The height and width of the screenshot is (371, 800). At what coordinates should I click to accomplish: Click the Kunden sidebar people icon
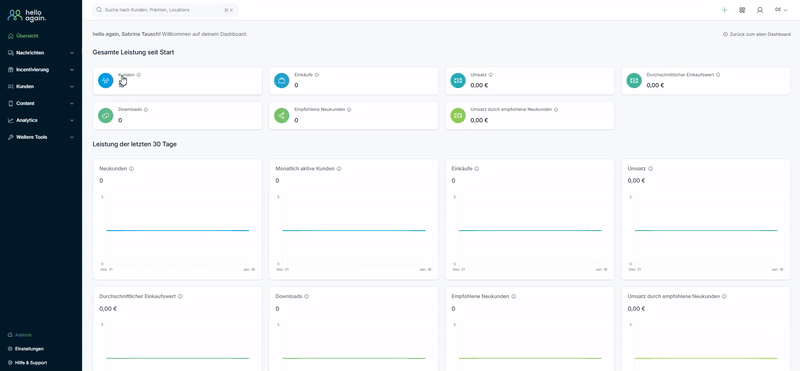[x=10, y=87]
